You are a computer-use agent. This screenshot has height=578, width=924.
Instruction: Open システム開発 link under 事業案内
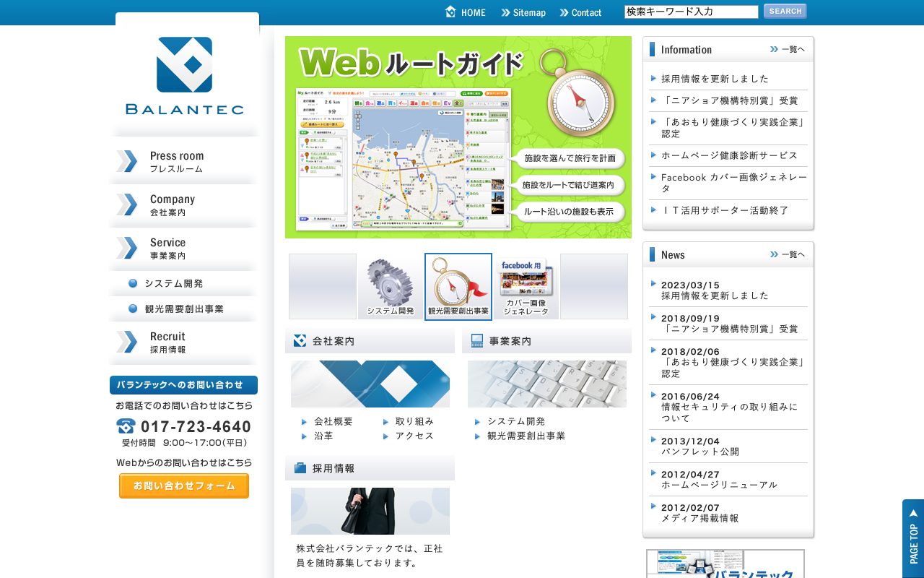(516, 421)
